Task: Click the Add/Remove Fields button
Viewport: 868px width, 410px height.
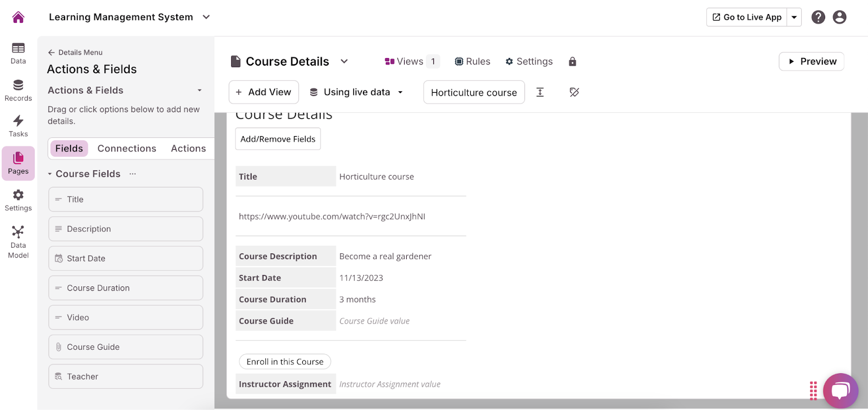Action: coord(278,139)
